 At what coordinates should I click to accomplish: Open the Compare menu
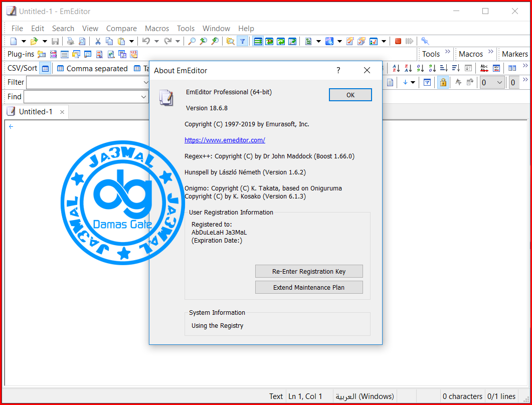pos(121,29)
